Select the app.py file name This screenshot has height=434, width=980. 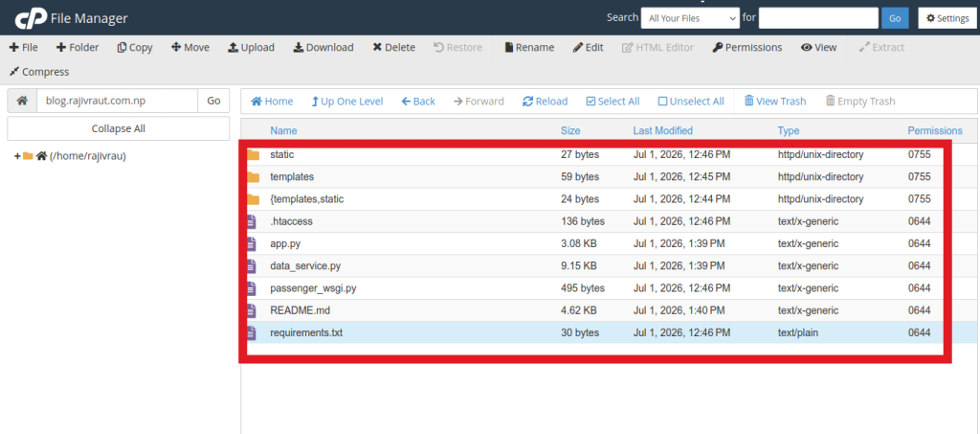point(285,244)
